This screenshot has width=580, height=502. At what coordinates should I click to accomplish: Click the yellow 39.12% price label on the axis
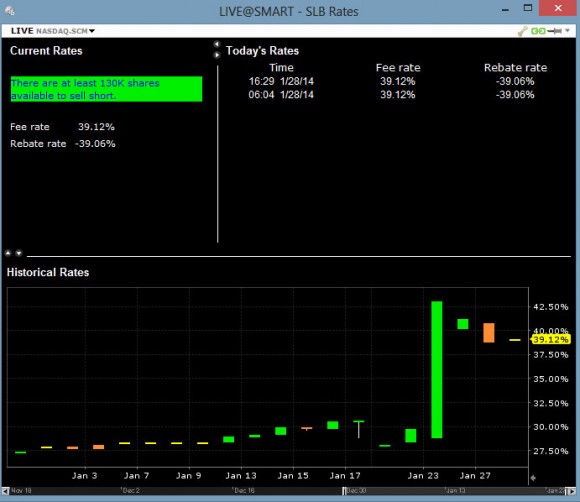[550, 340]
